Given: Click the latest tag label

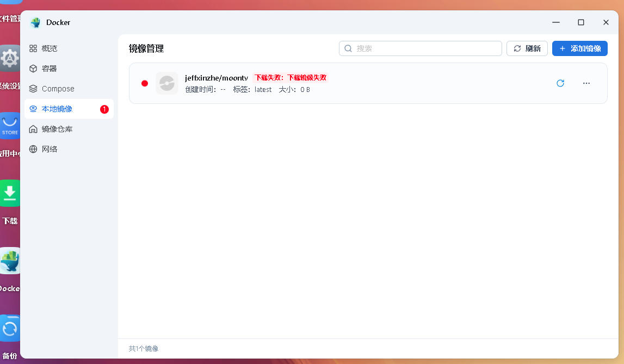Looking at the screenshot, I should (x=263, y=90).
